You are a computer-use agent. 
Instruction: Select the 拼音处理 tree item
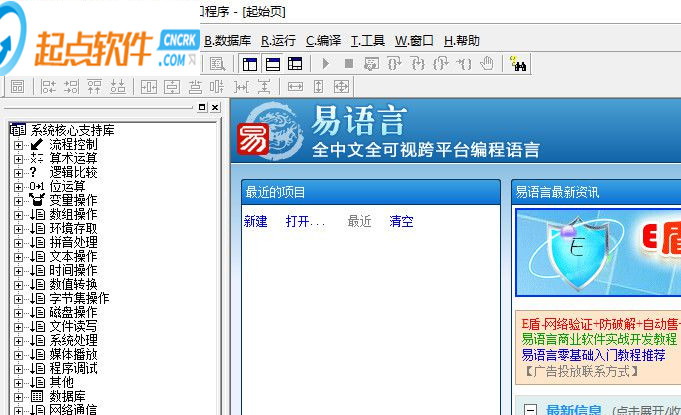pos(73,243)
